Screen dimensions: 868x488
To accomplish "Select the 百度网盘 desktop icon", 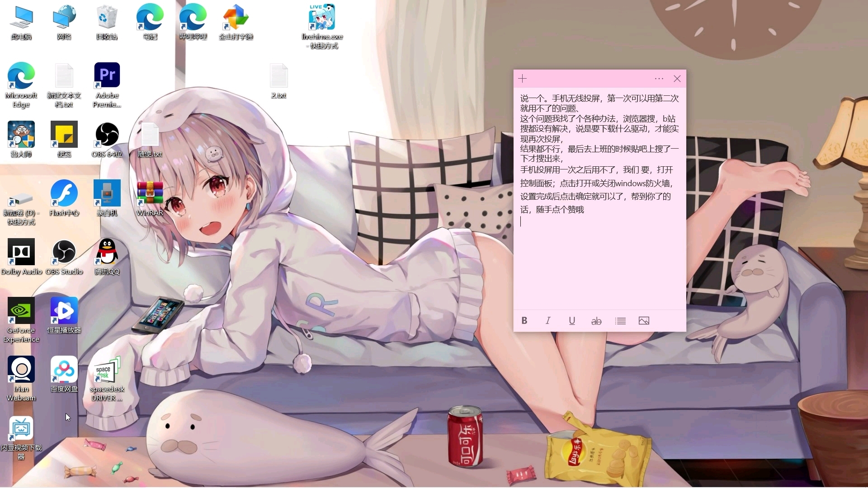I will pos(64,370).
